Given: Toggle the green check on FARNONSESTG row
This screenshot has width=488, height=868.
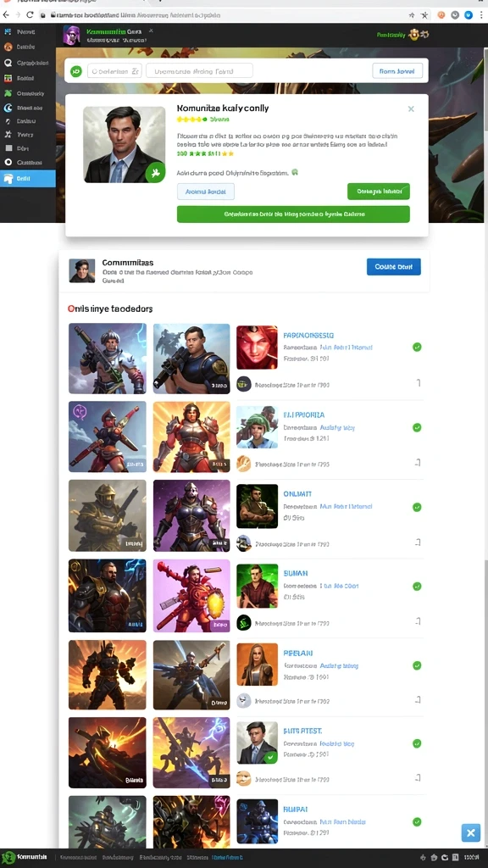Looking at the screenshot, I should [417, 347].
